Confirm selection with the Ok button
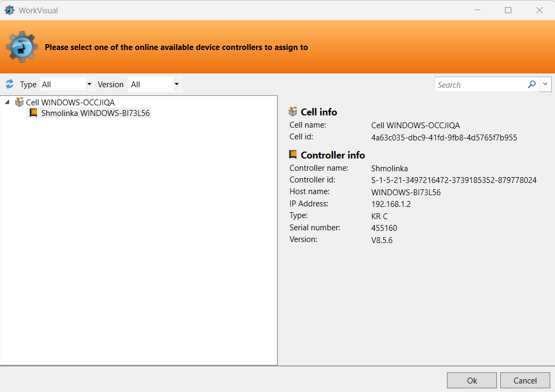 tap(472, 380)
